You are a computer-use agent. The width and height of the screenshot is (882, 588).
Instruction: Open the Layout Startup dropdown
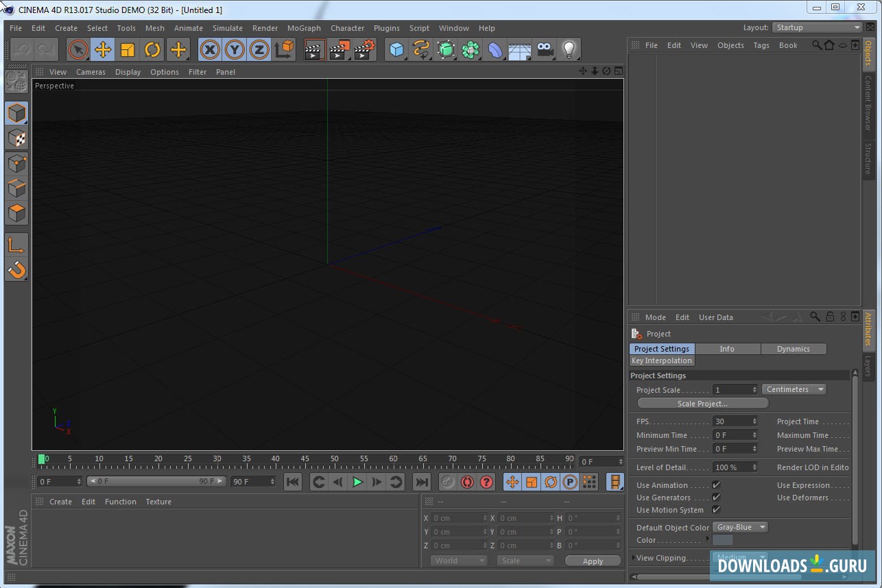[817, 27]
